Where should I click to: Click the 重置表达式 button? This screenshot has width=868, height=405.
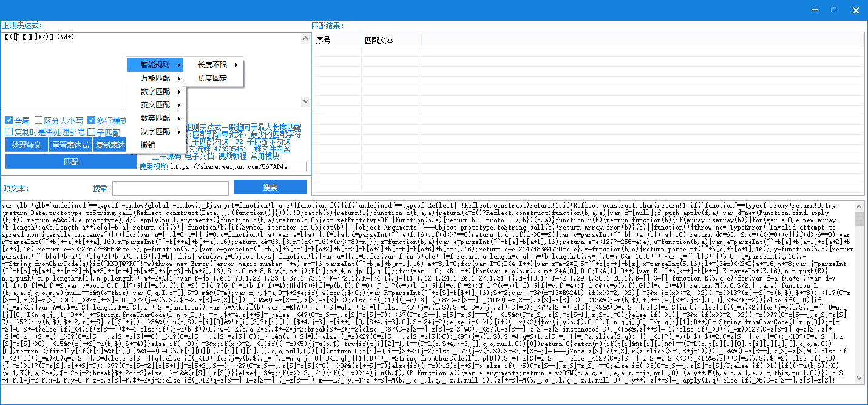[70, 145]
